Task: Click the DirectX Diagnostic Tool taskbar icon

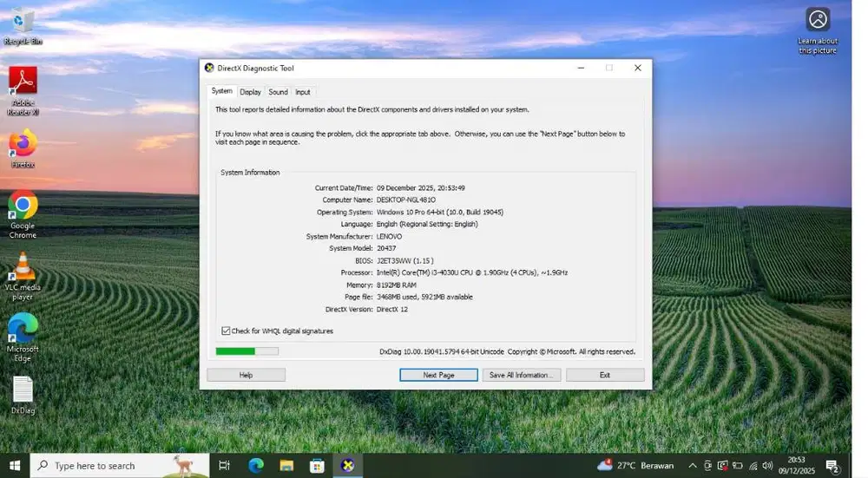Action: pyautogui.click(x=347, y=466)
